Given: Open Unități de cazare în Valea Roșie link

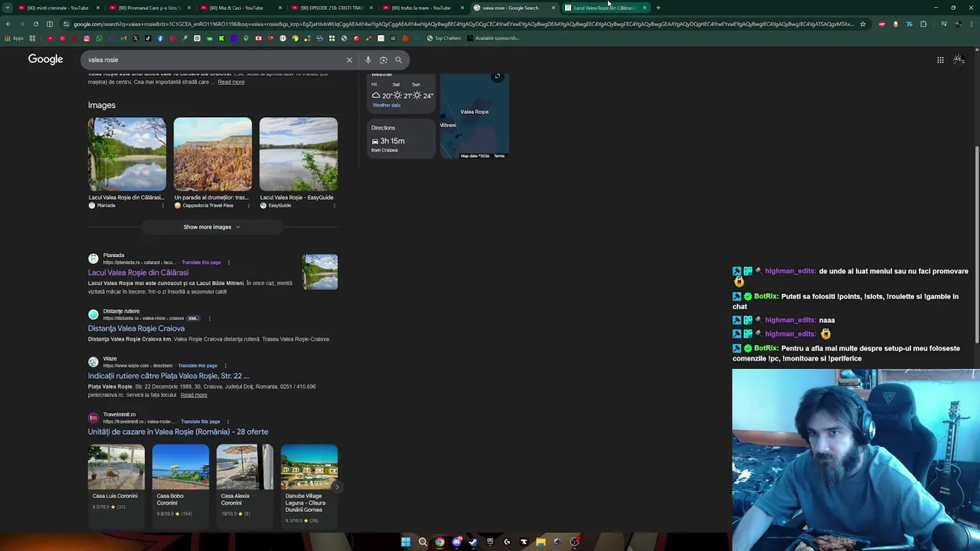Looking at the screenshot, I should pos(178,432).
